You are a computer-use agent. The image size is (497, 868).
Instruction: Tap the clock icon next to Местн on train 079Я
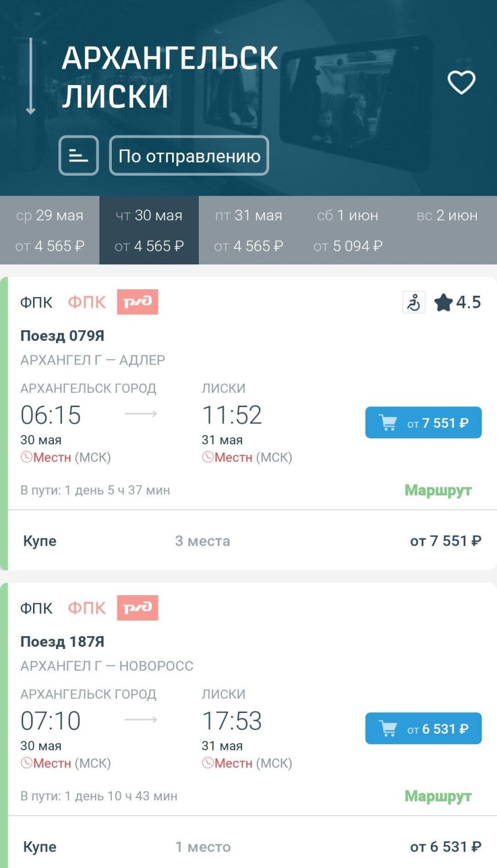[x=28, y=457]
